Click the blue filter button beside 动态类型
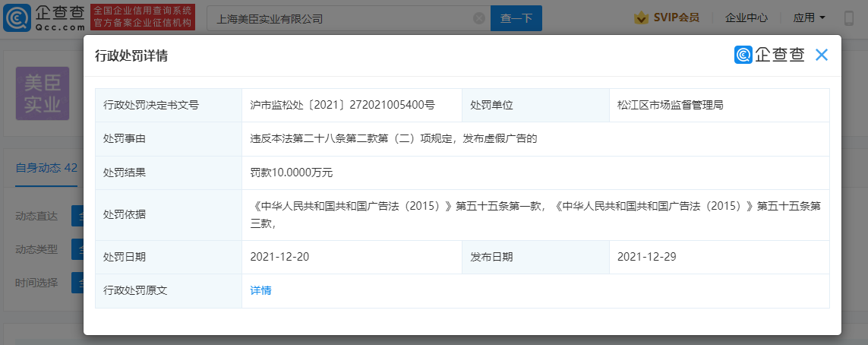Viewport: 868px width, 345px height. 77,249
